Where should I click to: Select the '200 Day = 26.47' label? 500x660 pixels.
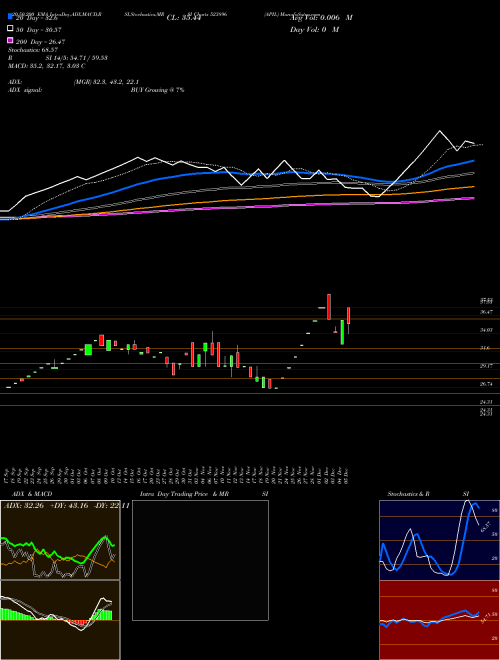[40, 42]
